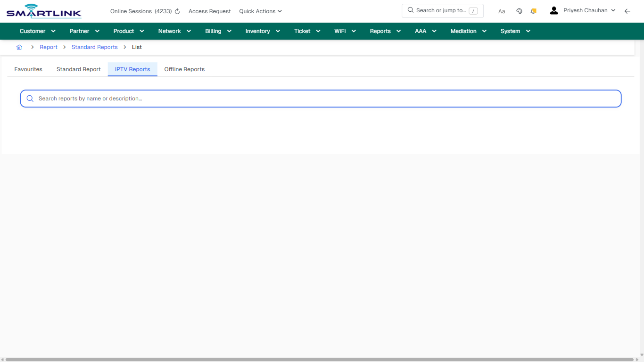Click the back arrow at top right
644x362 pixels.
tap(627, 11)
